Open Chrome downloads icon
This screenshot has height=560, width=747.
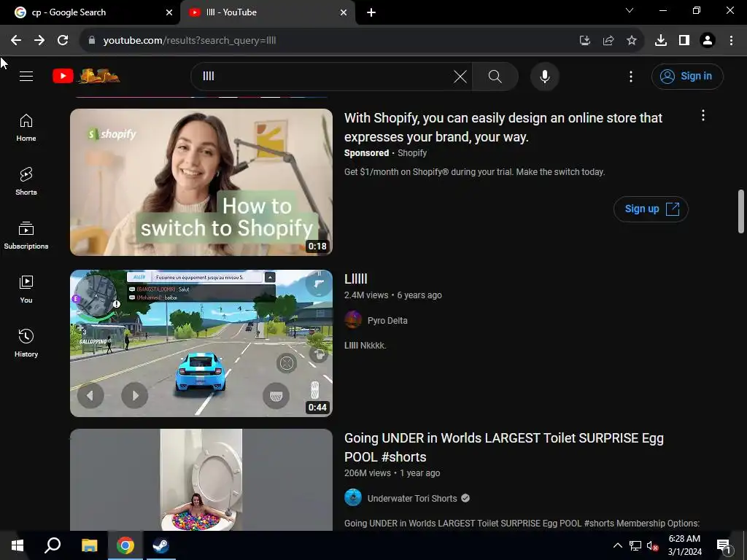[661, 41]
